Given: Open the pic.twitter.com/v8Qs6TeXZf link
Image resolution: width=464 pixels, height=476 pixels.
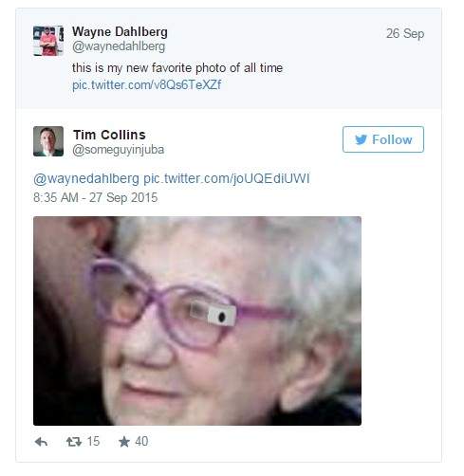Looking at the screenshot, I should coord(146,84).
